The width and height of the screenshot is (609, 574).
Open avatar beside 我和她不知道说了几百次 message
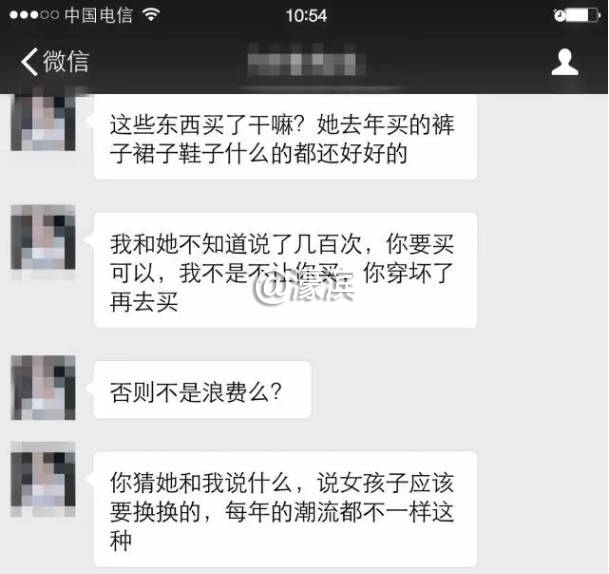43,237
